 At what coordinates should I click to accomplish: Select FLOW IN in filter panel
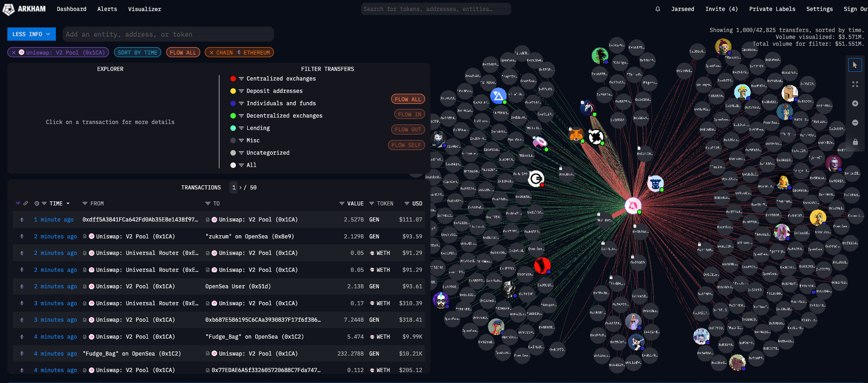[x=409, y=114]
